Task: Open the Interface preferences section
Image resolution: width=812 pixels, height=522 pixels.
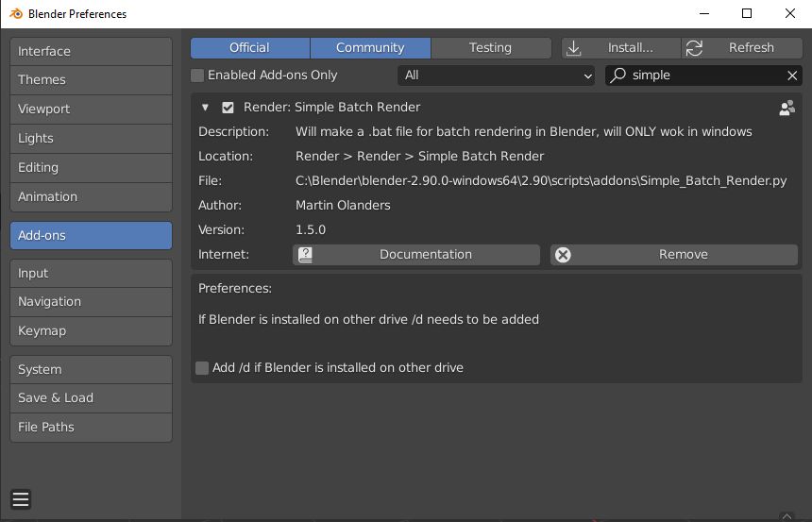Action: click(x=92, y=51)
